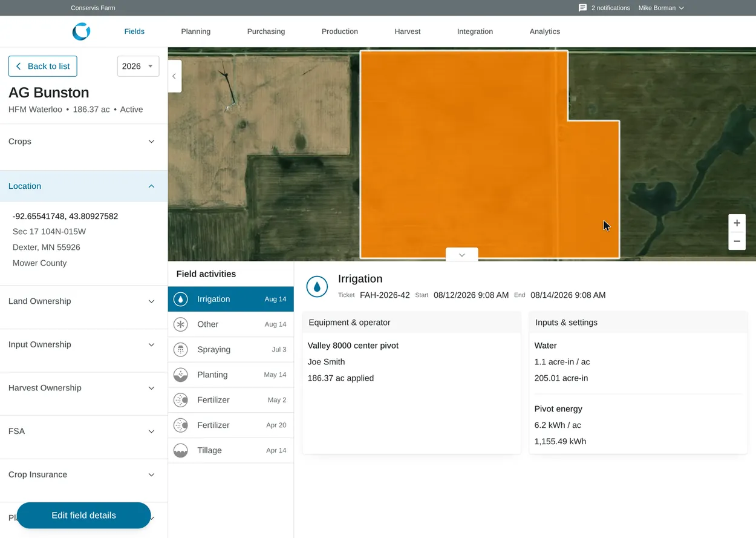
Task: Click the 186.37 ac applied value
Action: coord(341,378)
